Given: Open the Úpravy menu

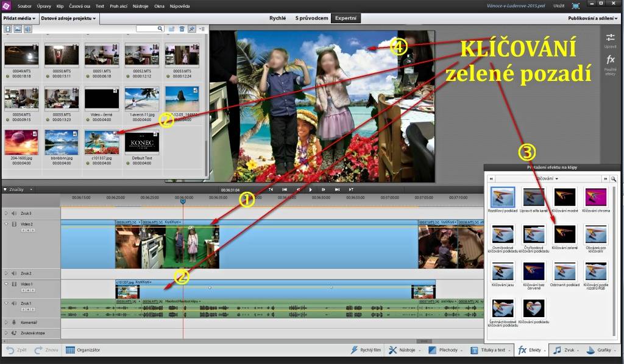Looking at the screenshot, I should [44, 6].
